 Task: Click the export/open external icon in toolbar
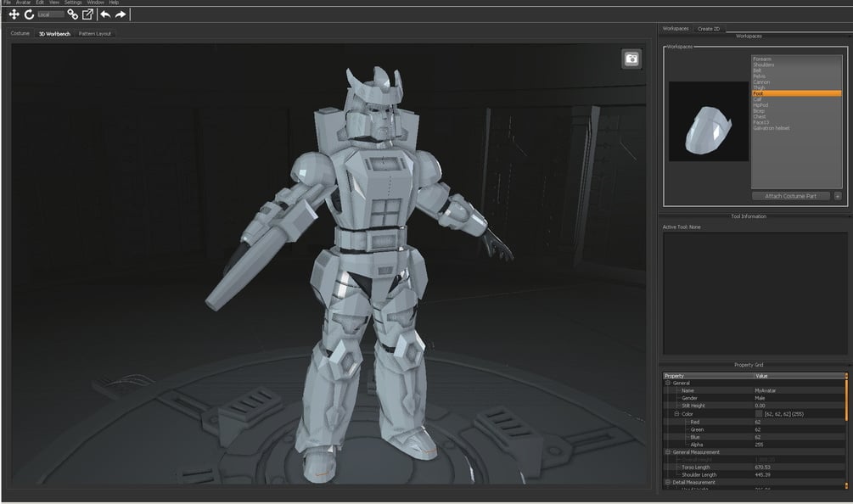click(x=87, y=14)
